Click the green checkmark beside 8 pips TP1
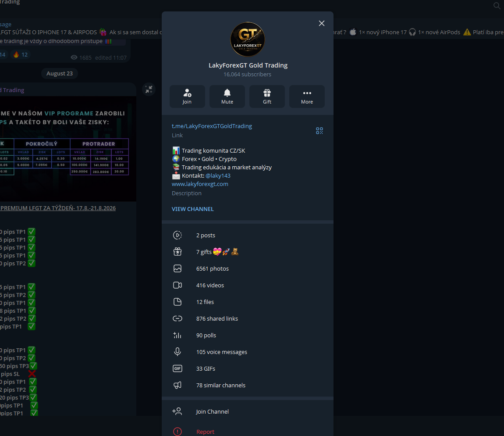This screenshot has height=436, width=504. point(32,311)
